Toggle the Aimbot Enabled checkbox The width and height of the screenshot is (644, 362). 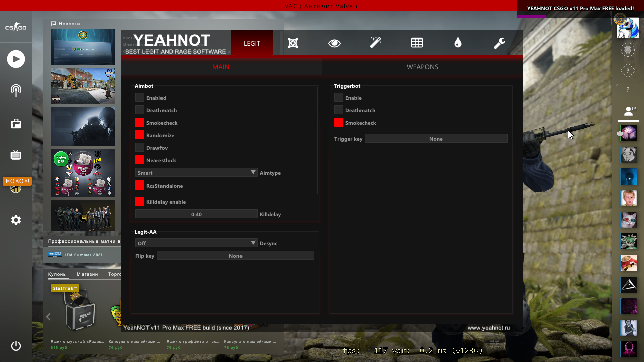click(x=140, y=98)
